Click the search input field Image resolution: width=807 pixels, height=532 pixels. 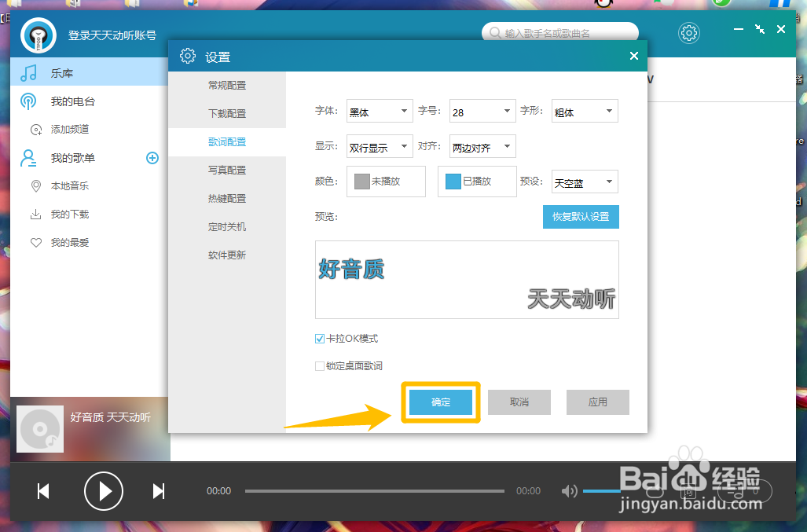560,33
